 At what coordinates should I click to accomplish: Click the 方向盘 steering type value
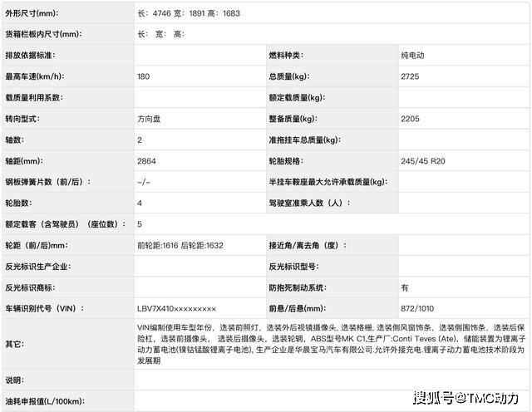coord(150,119)
